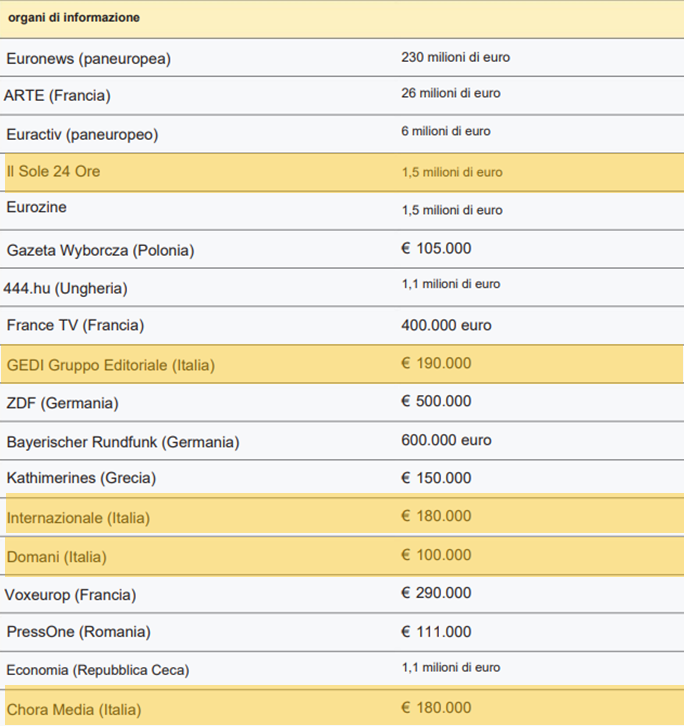Select 'PressOne (Romania)' cell
684x726 pixels.
tap(78, 632)
